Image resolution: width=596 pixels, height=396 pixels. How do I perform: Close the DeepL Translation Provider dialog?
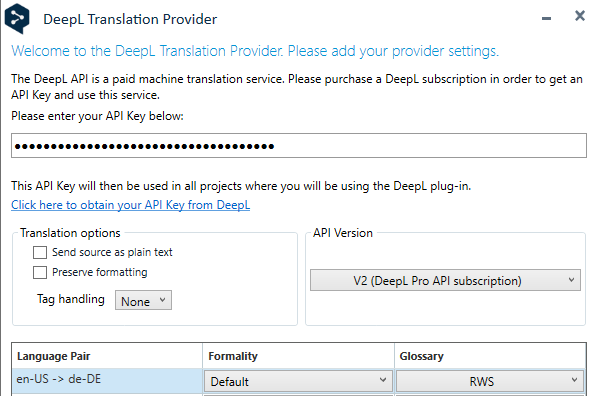tap(580, 16)
